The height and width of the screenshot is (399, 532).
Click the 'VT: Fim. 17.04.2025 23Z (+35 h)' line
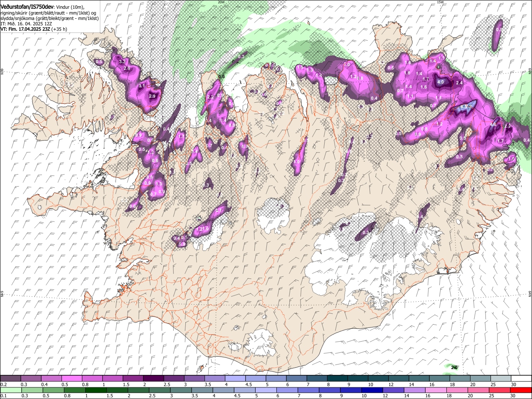pos(34,30)
